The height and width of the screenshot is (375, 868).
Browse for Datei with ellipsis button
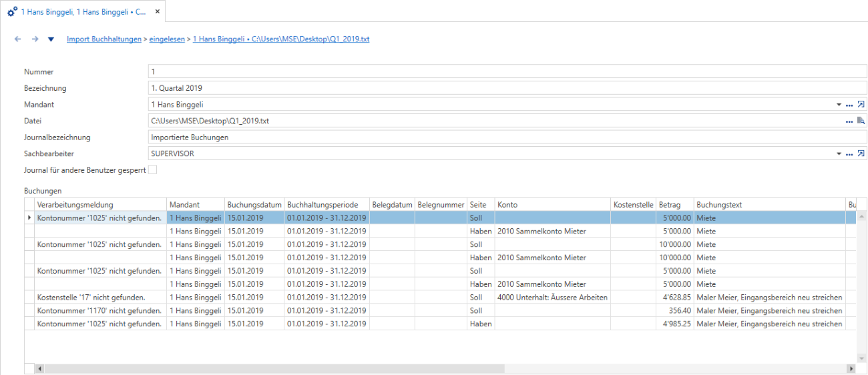coord(849,121)
